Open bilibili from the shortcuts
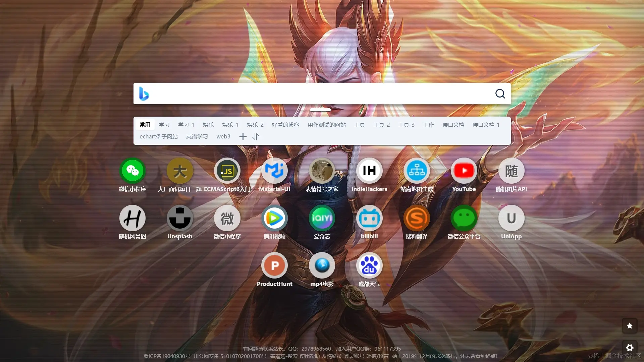 369,218
